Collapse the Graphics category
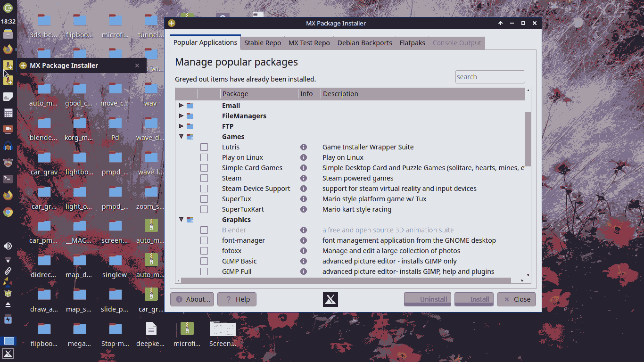The height and width of the screenshot is (362, 644). 182,220
